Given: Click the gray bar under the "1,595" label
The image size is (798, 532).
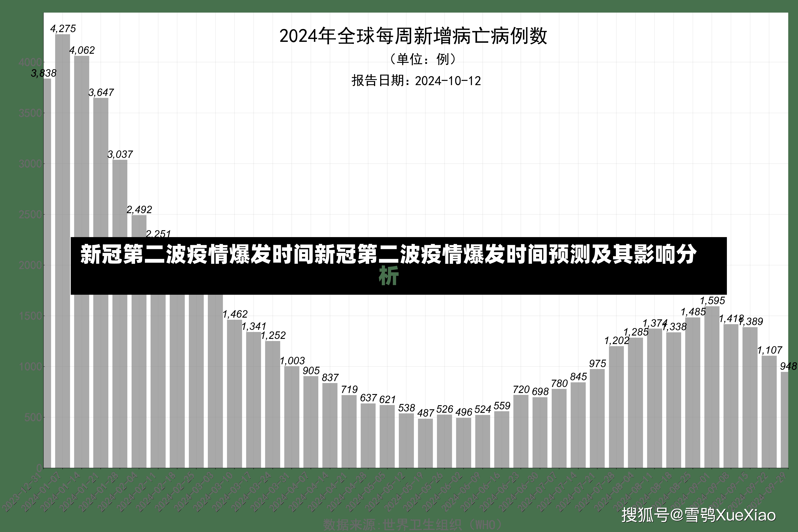Looking at the screenshot, I should click(712, 387).
